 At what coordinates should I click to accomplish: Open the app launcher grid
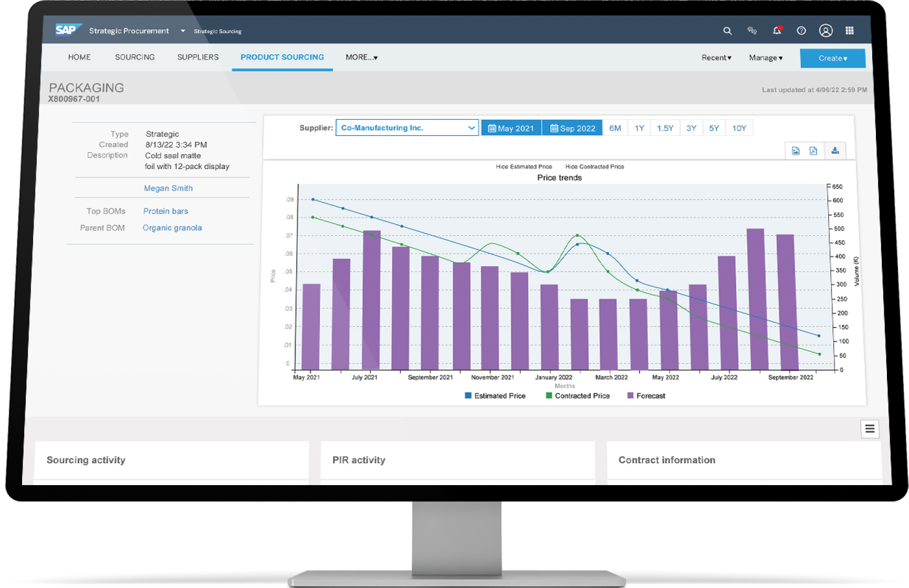(850, 30)
